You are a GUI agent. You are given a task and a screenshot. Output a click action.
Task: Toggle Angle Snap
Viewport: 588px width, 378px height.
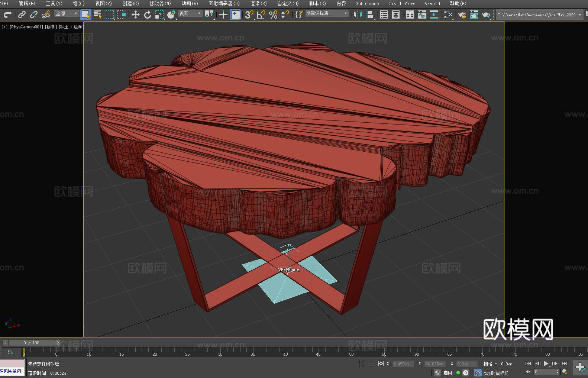tap(261, 14)
